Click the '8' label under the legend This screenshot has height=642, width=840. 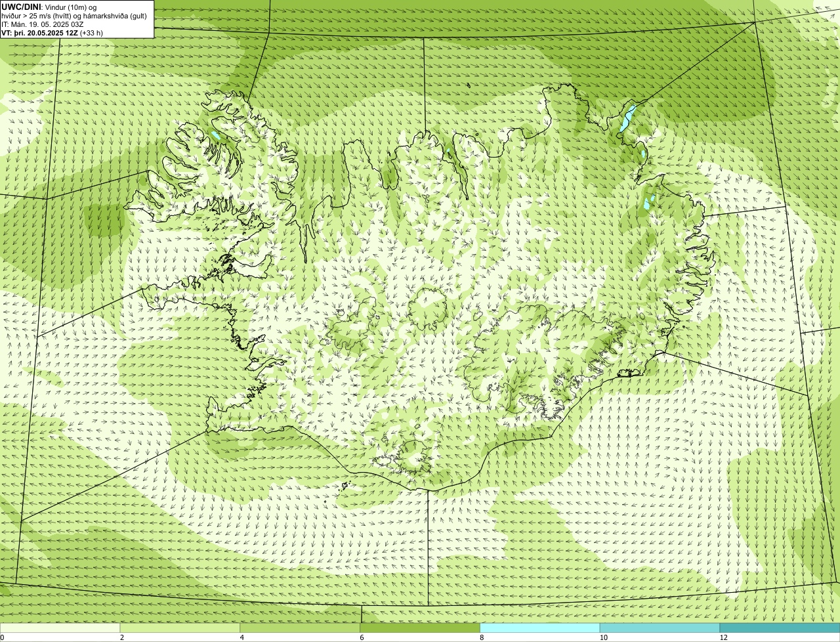[482, 637]
